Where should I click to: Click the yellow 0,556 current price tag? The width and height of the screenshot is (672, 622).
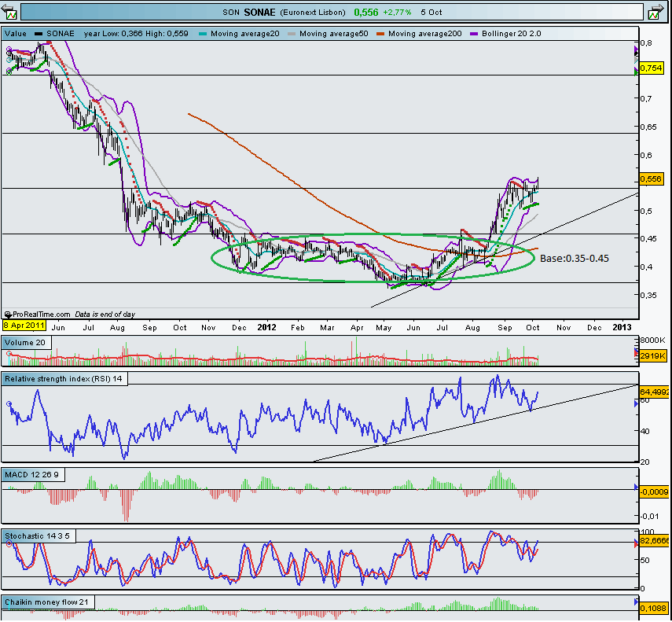[x=652, y=179]
